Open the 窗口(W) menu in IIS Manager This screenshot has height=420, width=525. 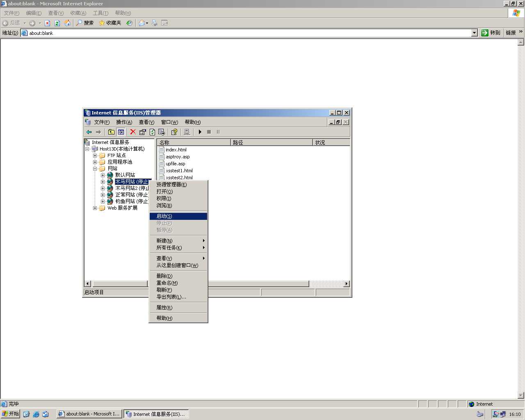click(x=169, y=122)
